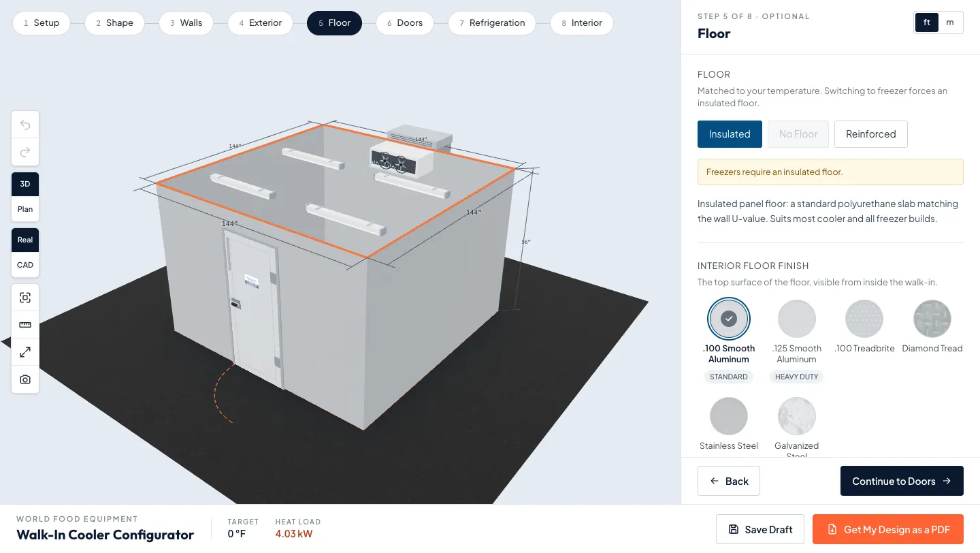Switch to 3D view mode
Image resolution: width=980 pixels, height=553 pixels.
point(25,184)
